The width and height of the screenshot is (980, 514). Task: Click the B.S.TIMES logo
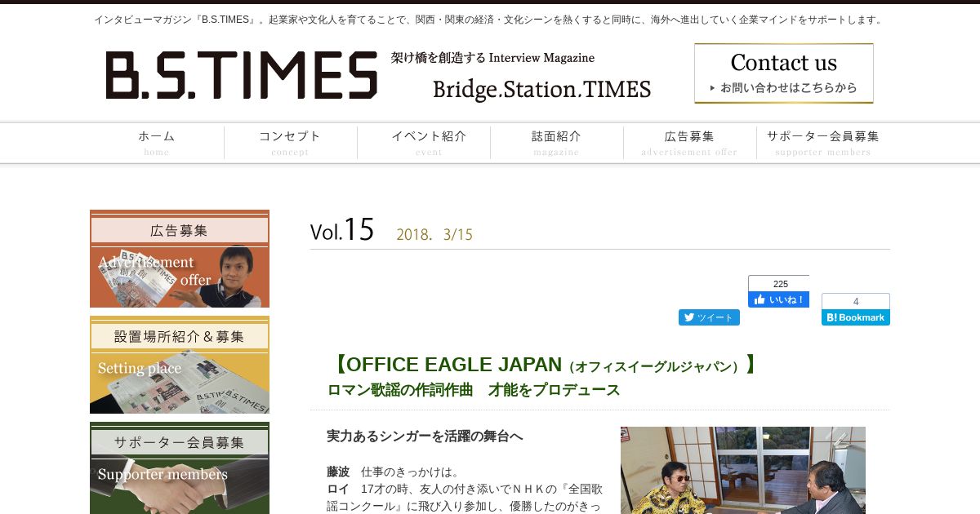click(242, 75)
